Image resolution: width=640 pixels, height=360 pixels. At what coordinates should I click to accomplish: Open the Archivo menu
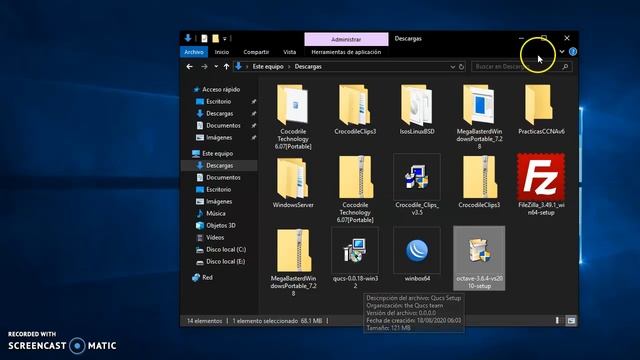pos(194,52)
